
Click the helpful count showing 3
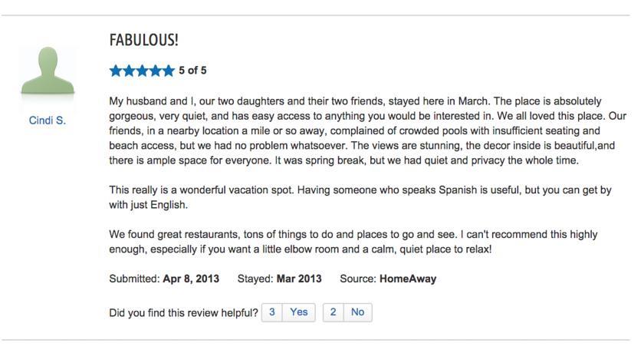[272, 312]
